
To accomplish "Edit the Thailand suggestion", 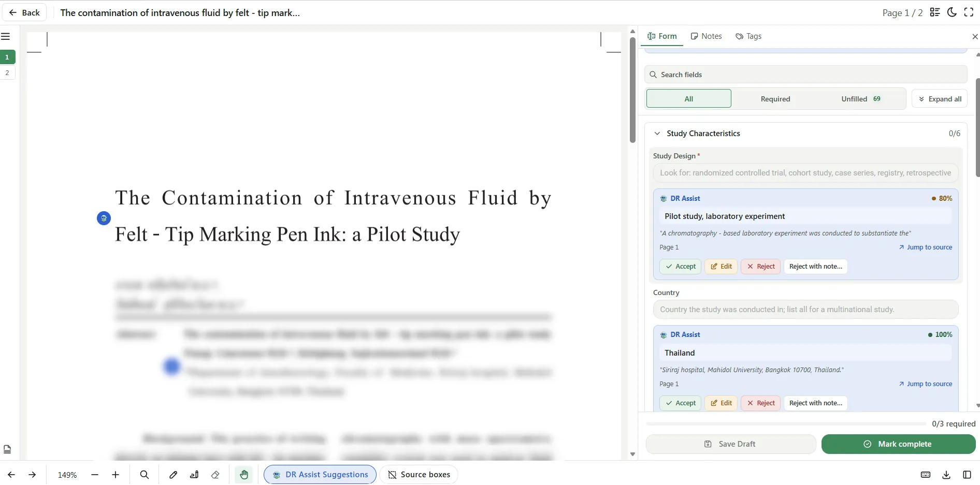I will 721,403.
